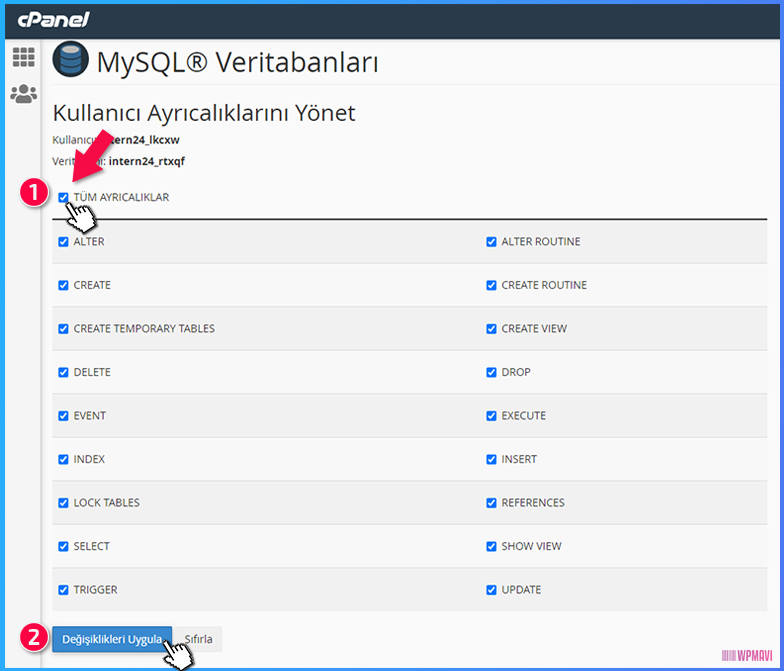The image size is (784, 671).
Task: Uncheck the ALTER privilege checkbox
Action: coord(63,242)
